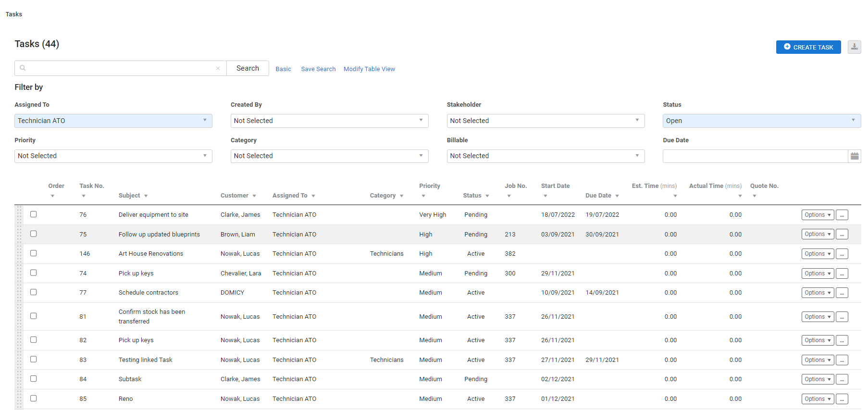Sort by the Actual Time column arrow
This screenshot has width=868, height=410.
coord(740,196)
